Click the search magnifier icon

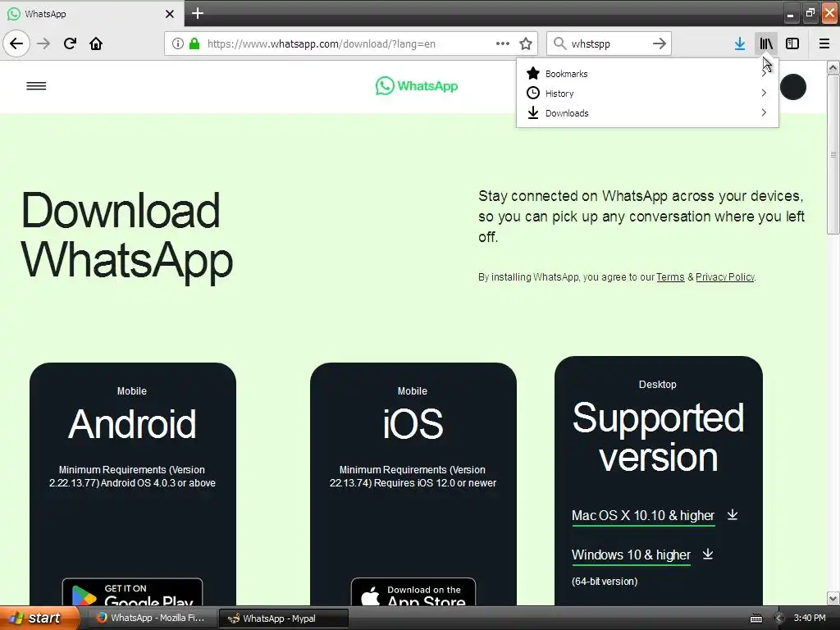click(x=559, y=43)
